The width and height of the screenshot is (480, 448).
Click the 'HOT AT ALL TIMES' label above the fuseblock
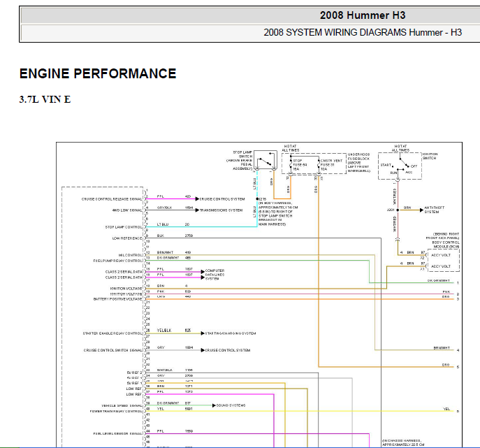pos(290,148)
